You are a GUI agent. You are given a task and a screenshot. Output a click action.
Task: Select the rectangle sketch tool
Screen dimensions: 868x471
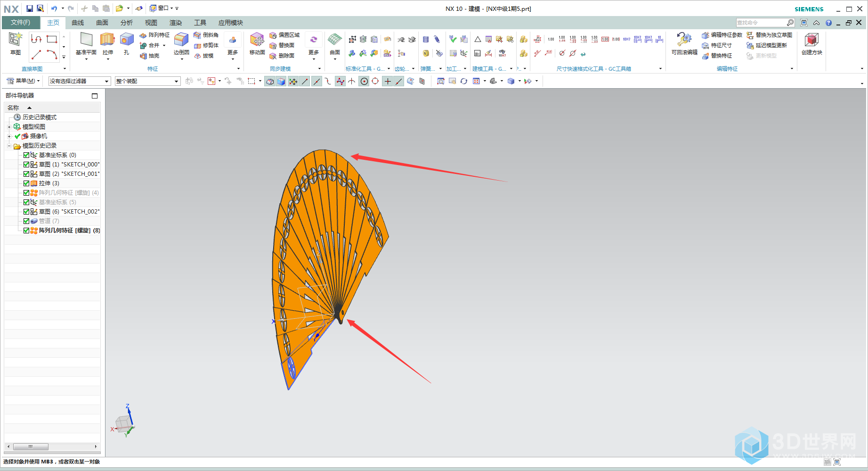click(52, 39)
